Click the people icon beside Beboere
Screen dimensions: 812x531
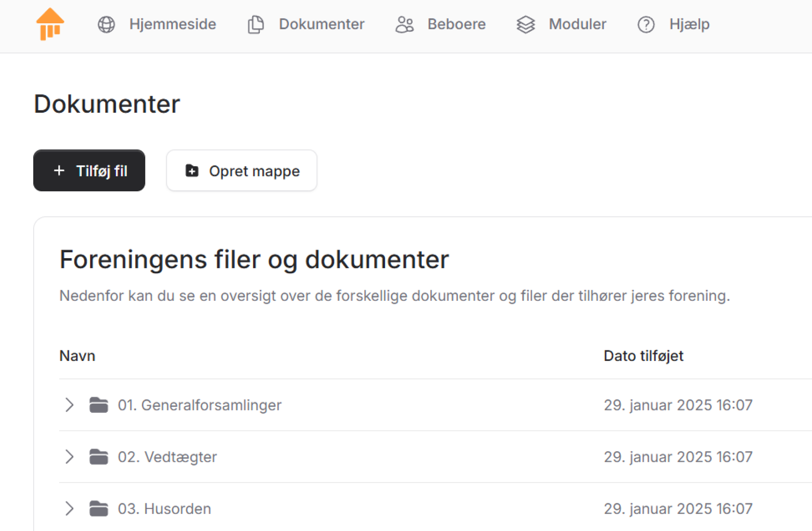click(404, 25)
